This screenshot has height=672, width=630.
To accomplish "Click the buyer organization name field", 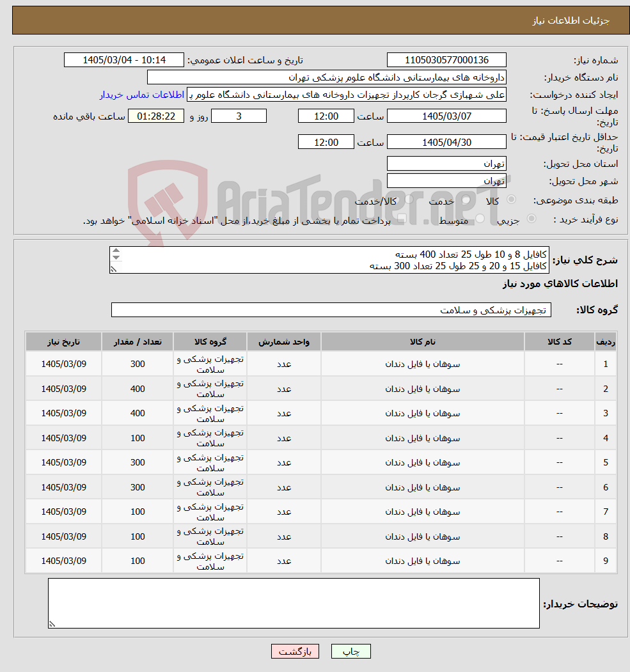I will 327,77.
